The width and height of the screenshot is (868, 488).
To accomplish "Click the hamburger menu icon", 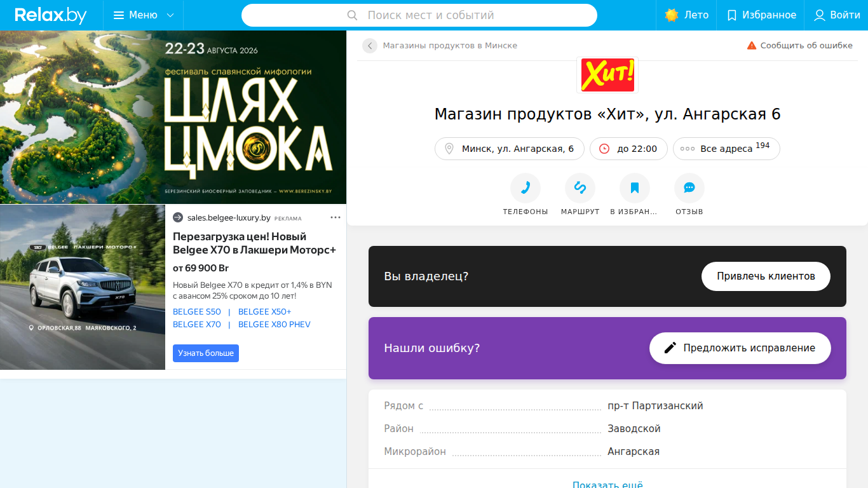I will [x=119, y=15].
